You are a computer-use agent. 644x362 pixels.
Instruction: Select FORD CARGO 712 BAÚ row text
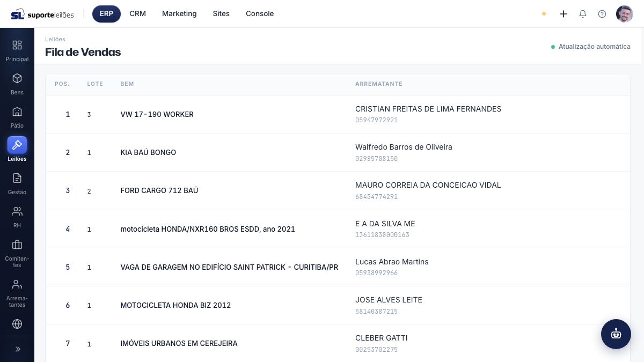click(159, 190)
